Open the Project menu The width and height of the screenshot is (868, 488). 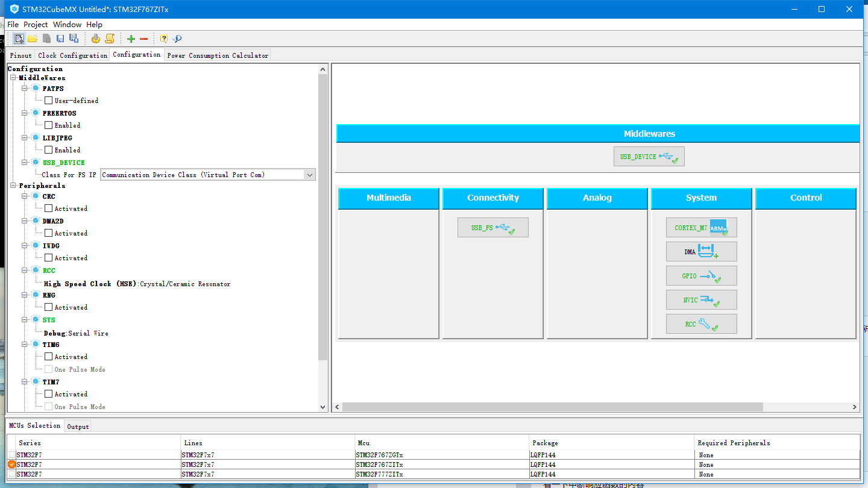[x=36, y=25]
